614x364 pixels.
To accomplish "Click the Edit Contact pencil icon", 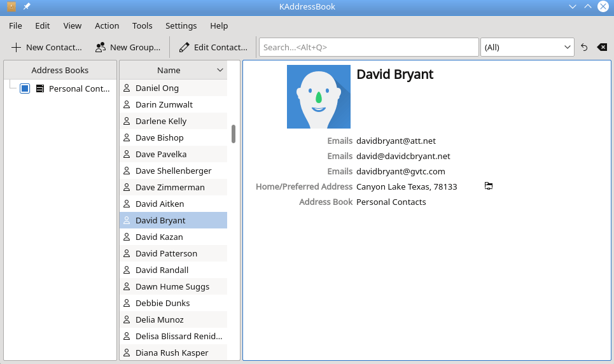I will pos(184,47).
